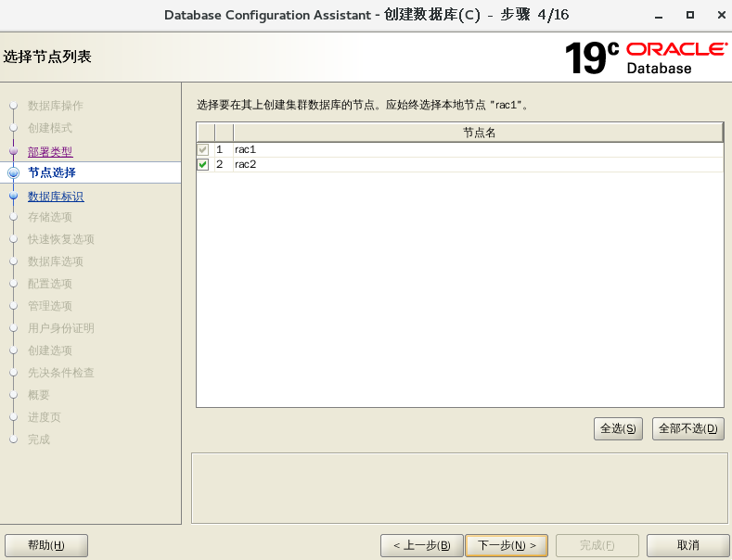
Task: Go to next step with 下一步(N)
Action: click(x=506, y=545)
